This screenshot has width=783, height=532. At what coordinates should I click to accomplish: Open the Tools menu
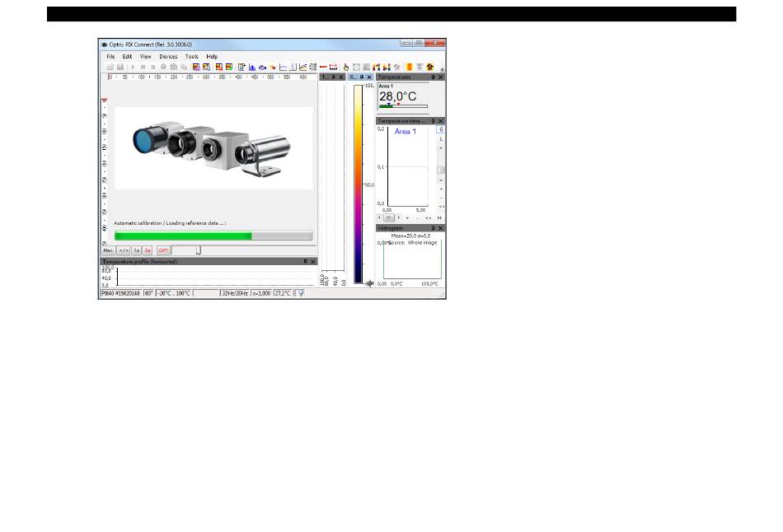191,56
